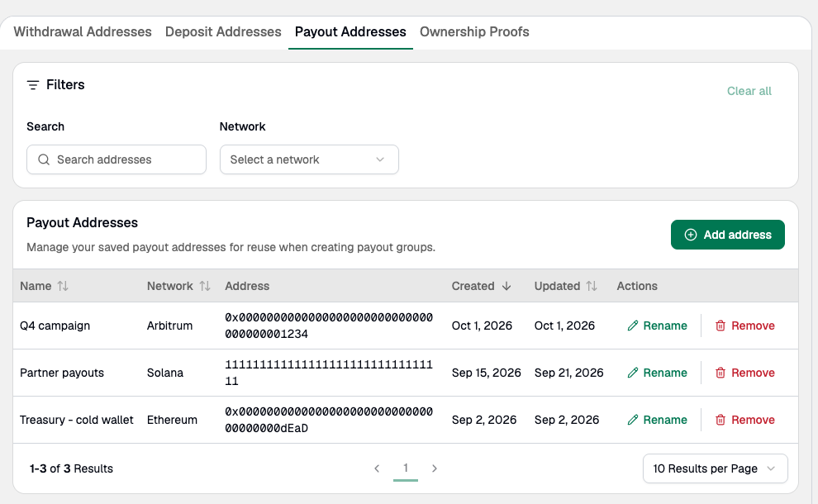The width and height of the screenshot is (818, 504).
Task: Open the 10 Results per Page dropdown
Action: tap(716, 468)
